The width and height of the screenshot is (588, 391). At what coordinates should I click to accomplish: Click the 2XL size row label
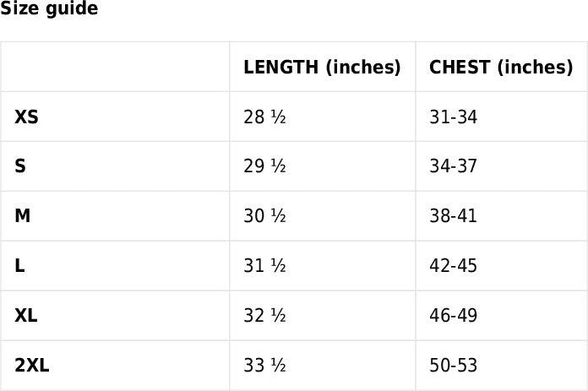tap(32, 366)
